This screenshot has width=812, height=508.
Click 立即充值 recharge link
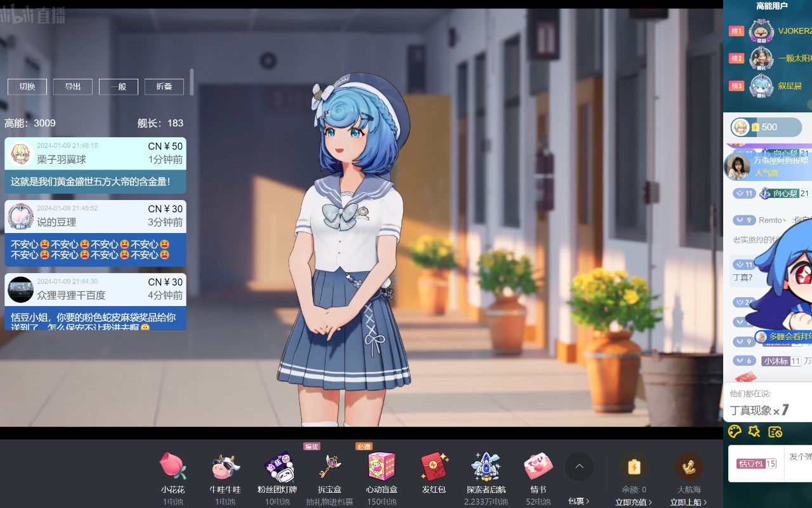click(x=634, y=502)
